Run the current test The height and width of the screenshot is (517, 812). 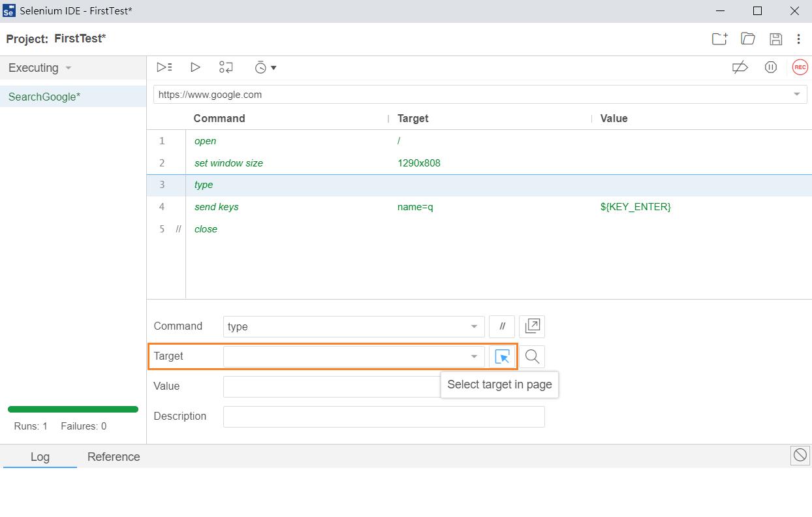(195, 67)
